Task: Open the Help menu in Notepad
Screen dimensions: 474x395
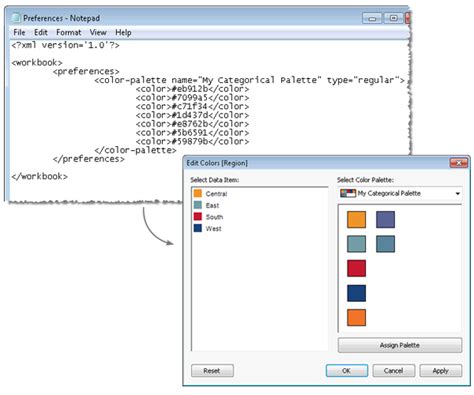Action: pos(123,33)
